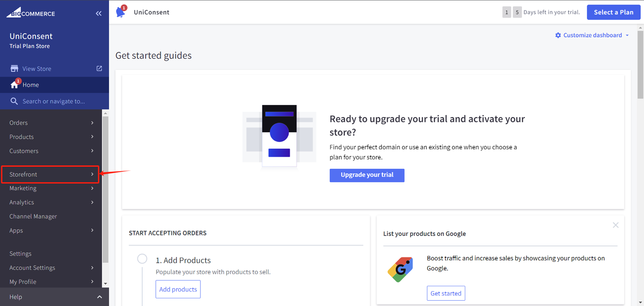Screen dimensions: 644x306
Task: Click the sidebar scrollbar thumb
Action: [105, 189]
